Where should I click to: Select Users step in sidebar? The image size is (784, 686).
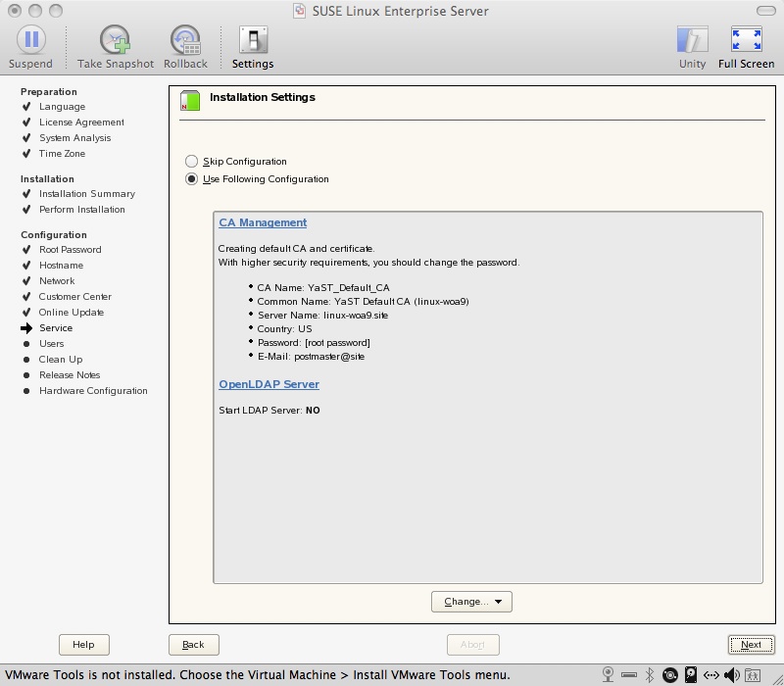click(52, 344)
